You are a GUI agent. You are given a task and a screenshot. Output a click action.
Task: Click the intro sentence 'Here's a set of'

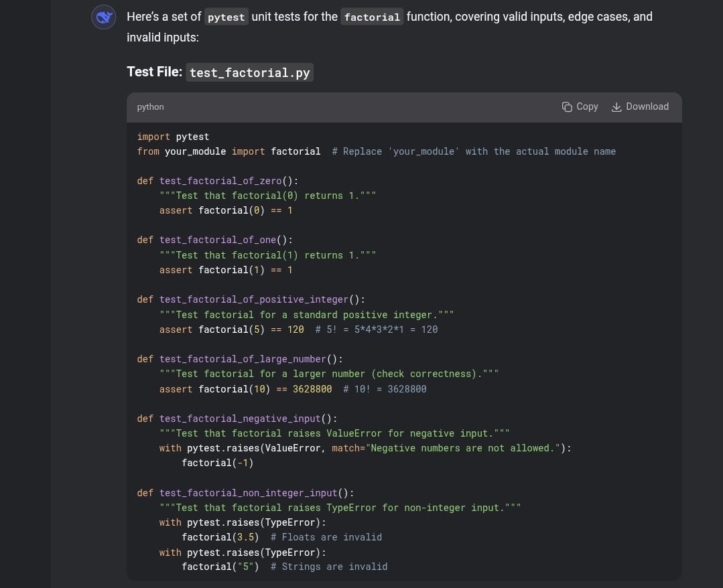[x=163, y=17]
